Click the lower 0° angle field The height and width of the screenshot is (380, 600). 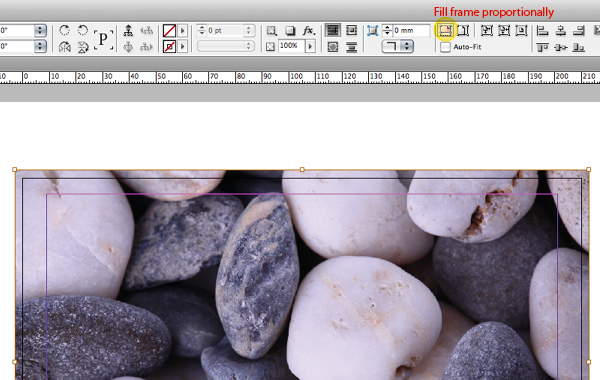pyautogui.click(x=17, y=46)
